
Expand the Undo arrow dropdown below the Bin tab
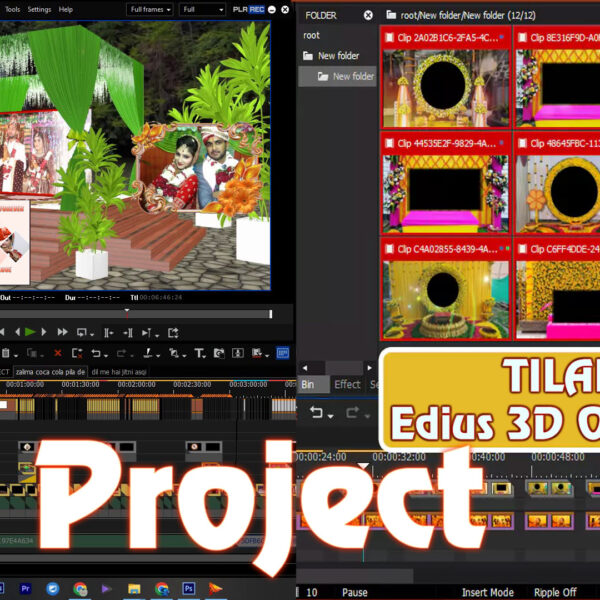(330, 416)
